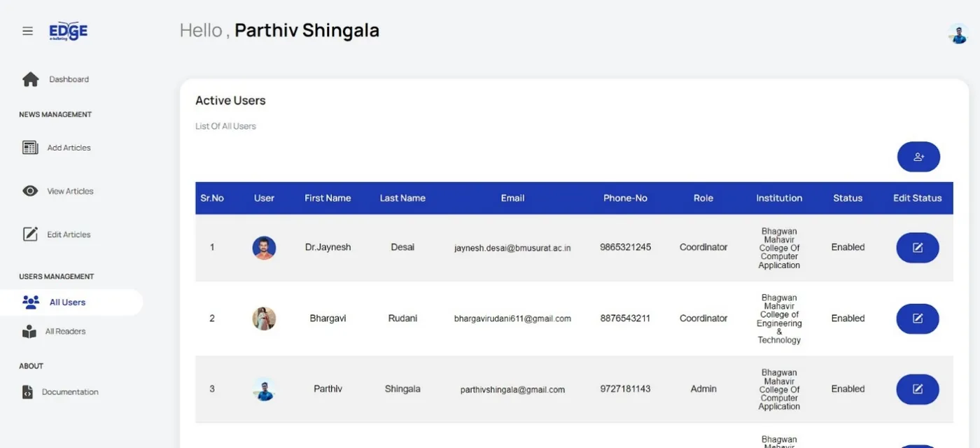Click the First Name column header
The width and height of the screenshot is (980, 448).
pyautogui.click(x=328, y=198)
